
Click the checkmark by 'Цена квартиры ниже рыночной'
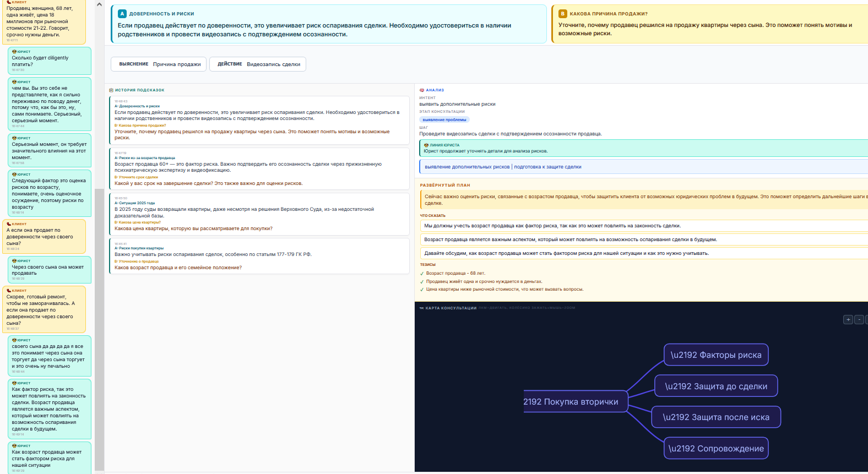point(422,290)
